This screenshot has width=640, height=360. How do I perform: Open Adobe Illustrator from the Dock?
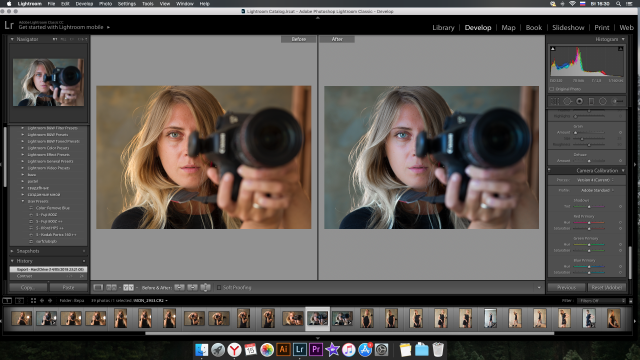(283, 349)
